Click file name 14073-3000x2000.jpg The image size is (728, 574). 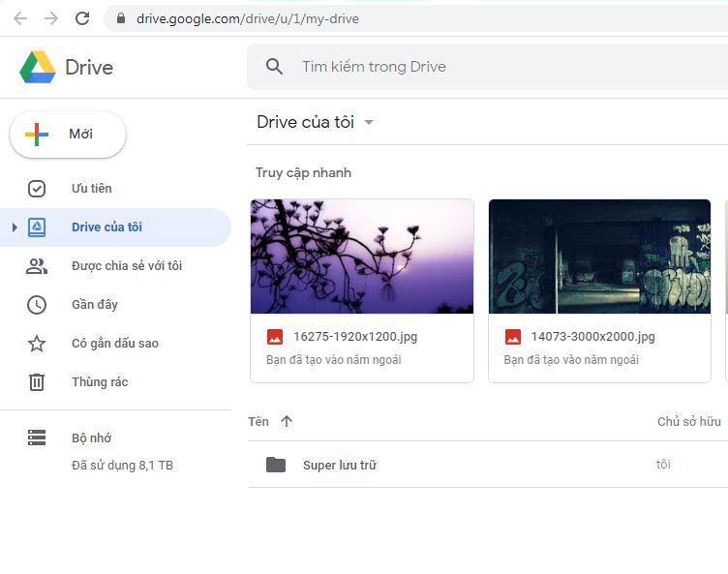(x=592, y=337)
